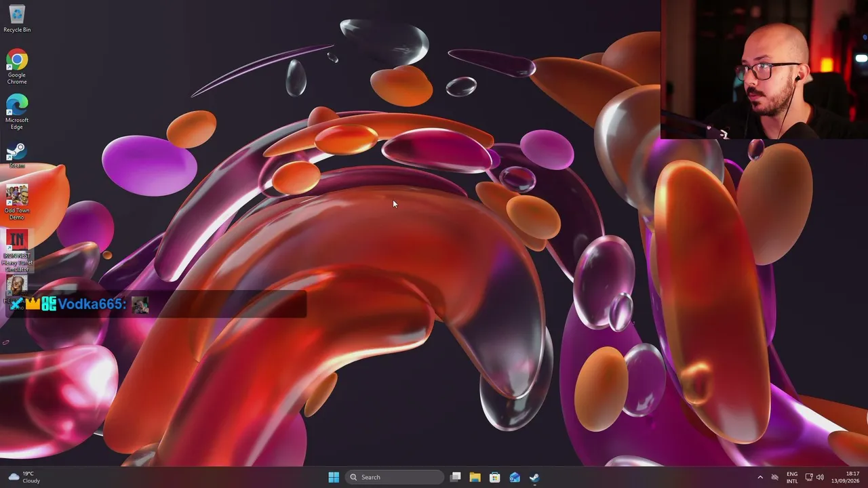Select the IRON NEST Heavy Turret Simulator shortcut

[17, 251]
